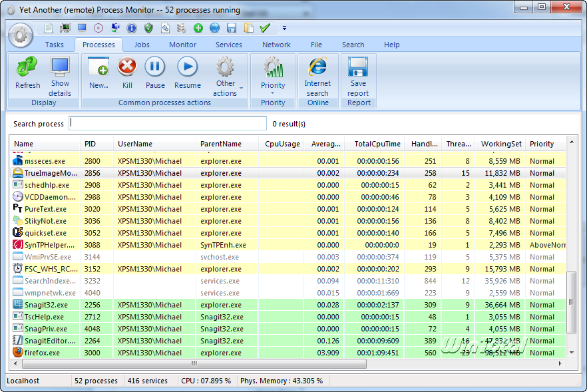Click the folder with pages icon

(249, 28)
